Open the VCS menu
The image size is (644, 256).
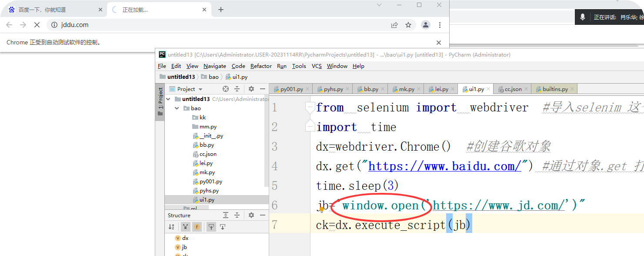[x=317, y=66]
